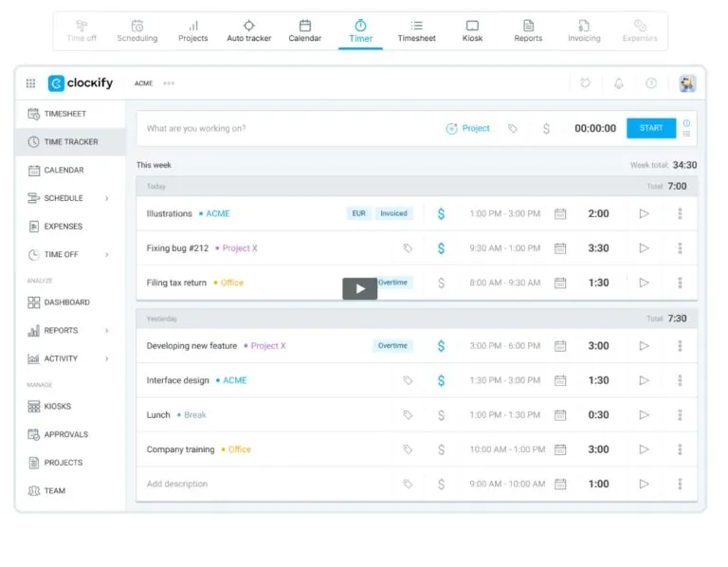This screenshot has width=728, height=567.
Task: Open Kiosks in the sidebar
Action: click(70, 407)
